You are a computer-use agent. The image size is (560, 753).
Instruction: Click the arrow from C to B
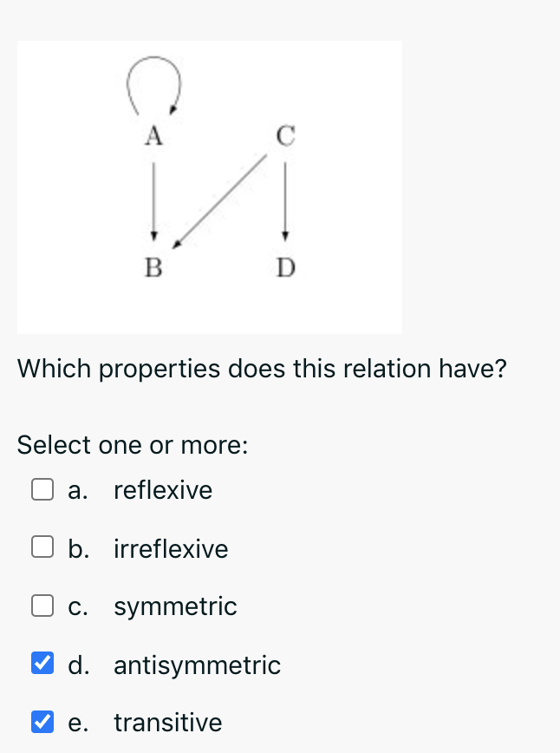pyautogui.click(x=221, y=200)
